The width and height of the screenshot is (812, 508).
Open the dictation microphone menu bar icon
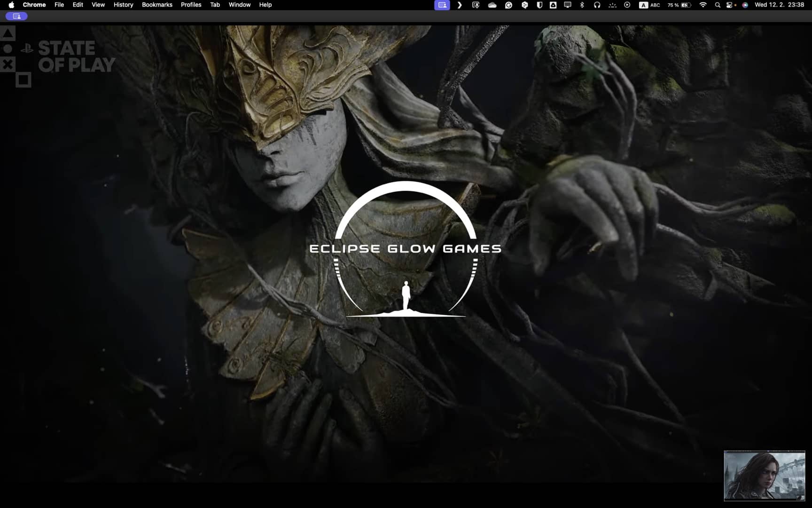pyautogui.click(x=476, y=5)
